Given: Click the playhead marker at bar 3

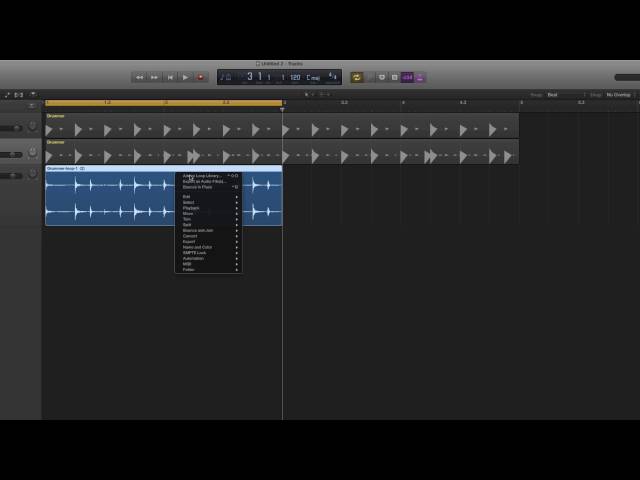Looking at the screenshot, I should pos(282,109).
